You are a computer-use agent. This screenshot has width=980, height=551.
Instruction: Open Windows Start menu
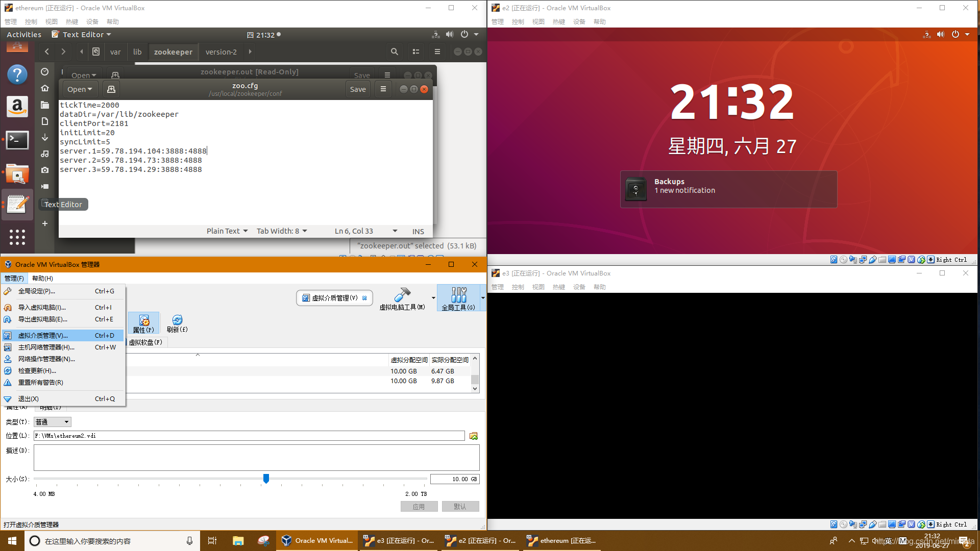(12, 541)
